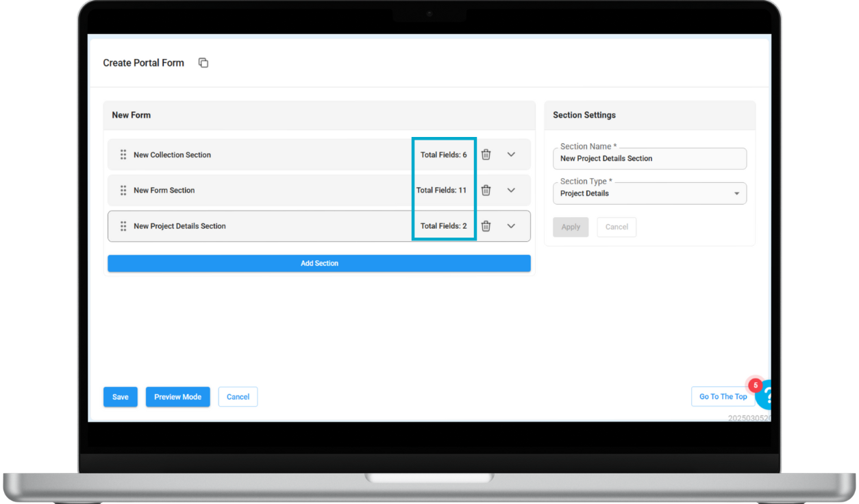859x504 pixels.
Task: Click Total Fields: 2 text
Action: coord(444,226)
